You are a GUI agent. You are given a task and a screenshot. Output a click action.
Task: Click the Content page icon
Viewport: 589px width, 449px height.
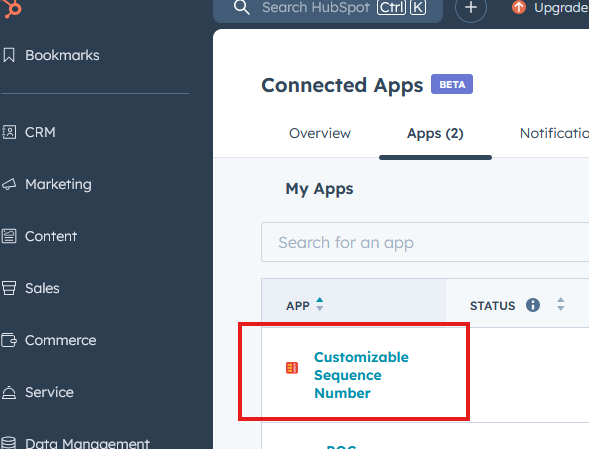pos(9,236)
